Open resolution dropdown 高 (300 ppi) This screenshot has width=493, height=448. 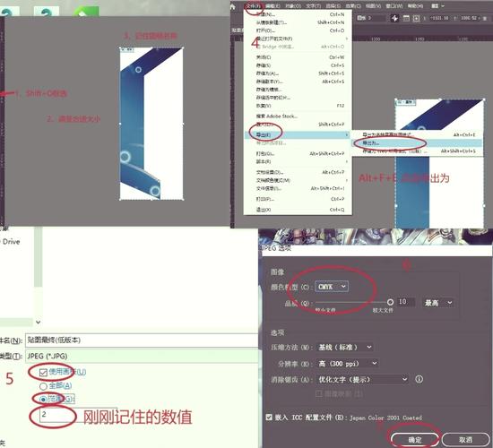click(x=347, y=364)
